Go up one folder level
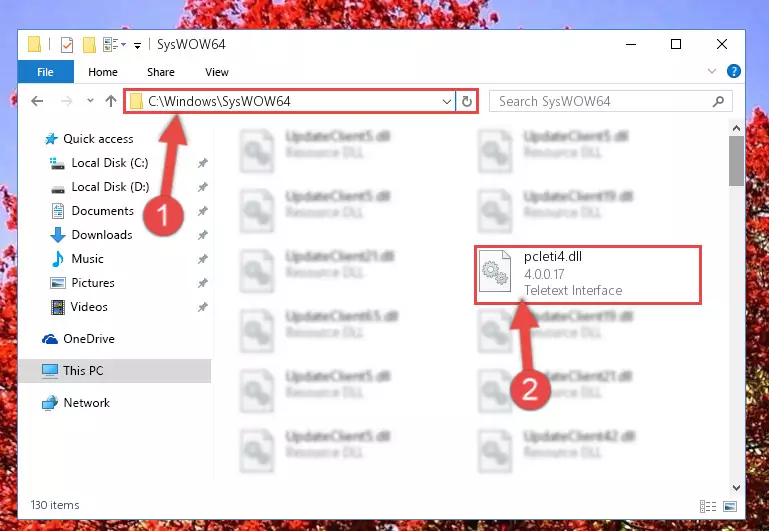This screenshot has height=531, width=769. [111, 101]
